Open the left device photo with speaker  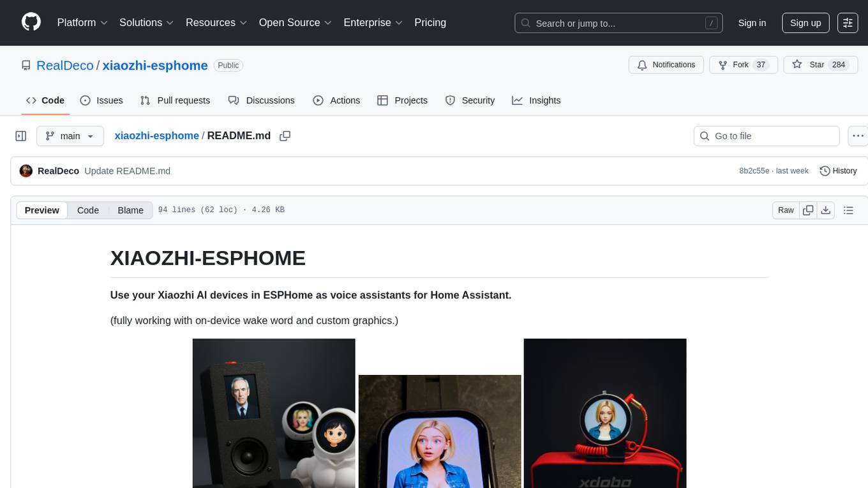tap(274, 413)
